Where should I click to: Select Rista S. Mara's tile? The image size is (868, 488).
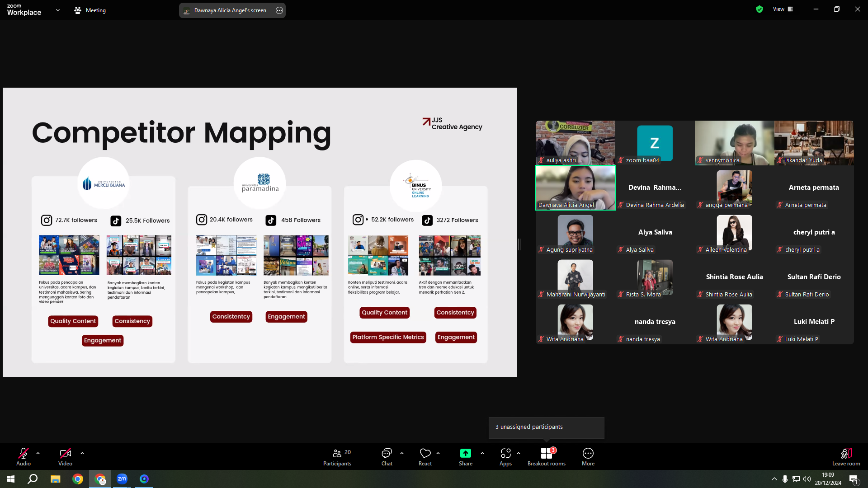pos(655,277)
